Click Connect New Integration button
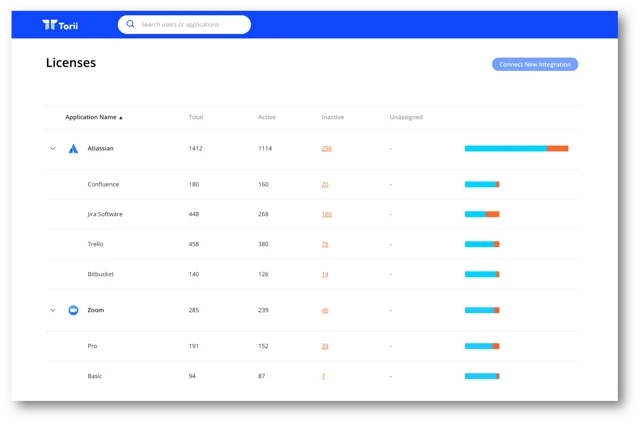 tap(535, 65)
